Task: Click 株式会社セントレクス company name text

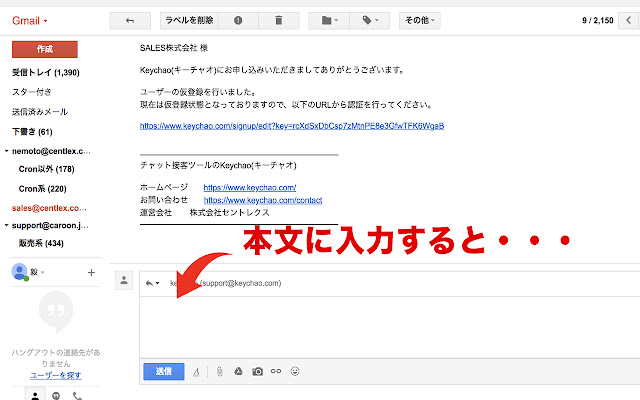Action: [229, 213]
